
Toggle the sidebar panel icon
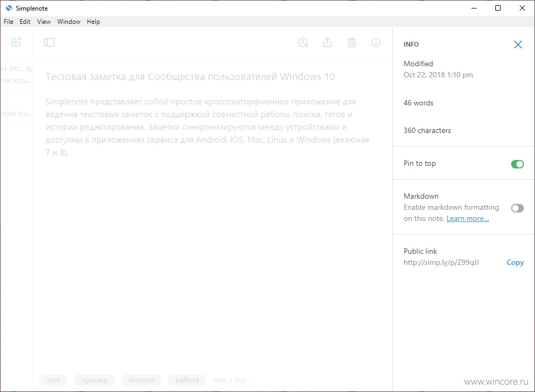(49, 42)
